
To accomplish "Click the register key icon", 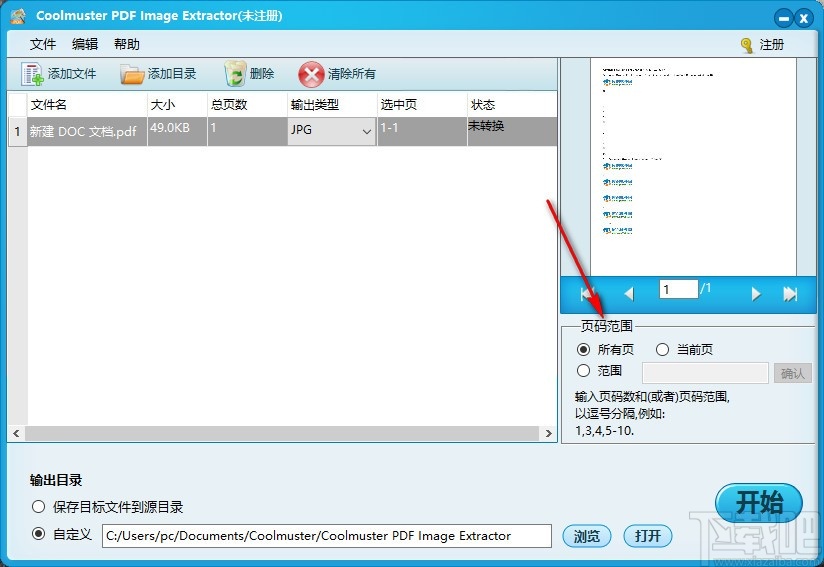I will click(x=746, y=45).
